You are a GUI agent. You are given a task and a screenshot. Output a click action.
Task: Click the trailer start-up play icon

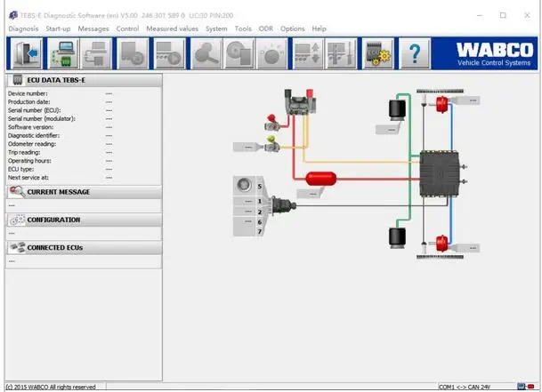[169, 53]
